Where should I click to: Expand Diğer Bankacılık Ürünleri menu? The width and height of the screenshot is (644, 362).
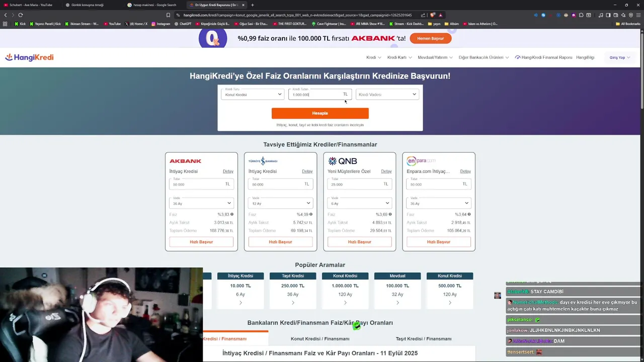(484, 57)
